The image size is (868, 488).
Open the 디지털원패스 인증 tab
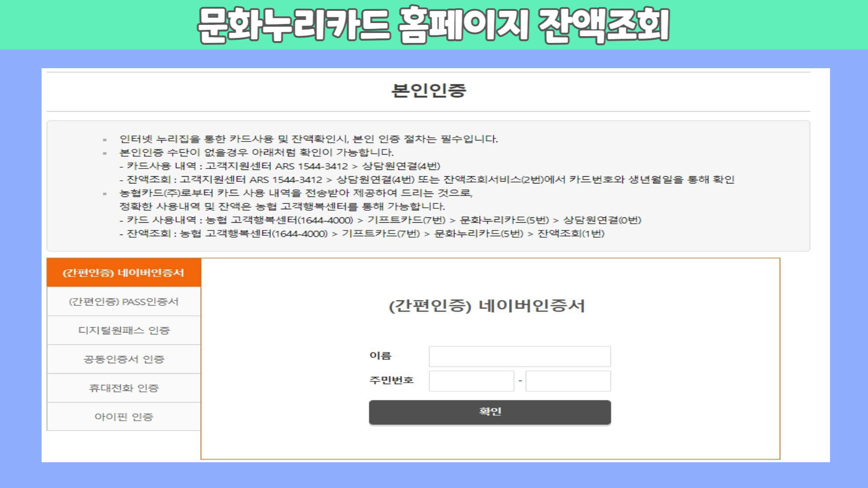(x=123, y=331)
